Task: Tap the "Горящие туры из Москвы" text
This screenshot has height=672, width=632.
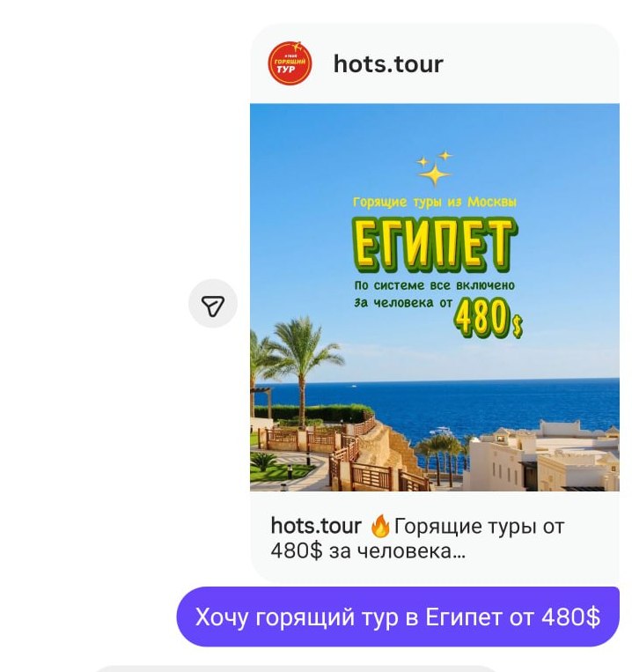Action: [x=435, y=202]
